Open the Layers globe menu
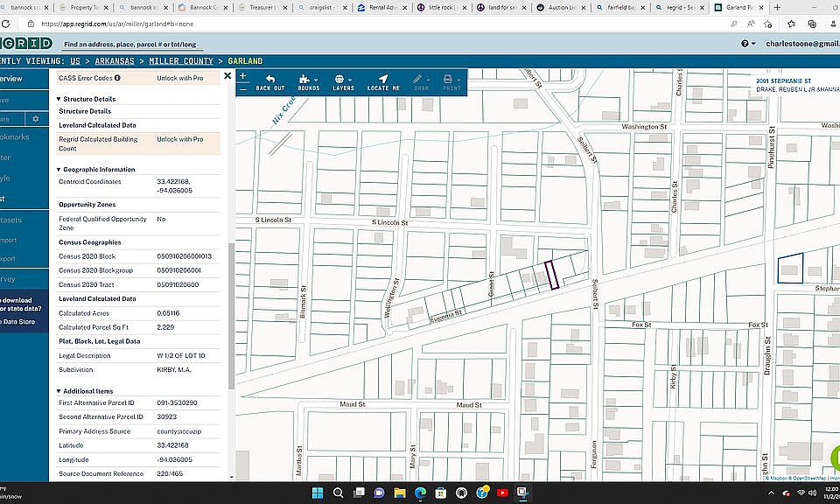Viewport: 840px width, 504px height. (343, 80)
